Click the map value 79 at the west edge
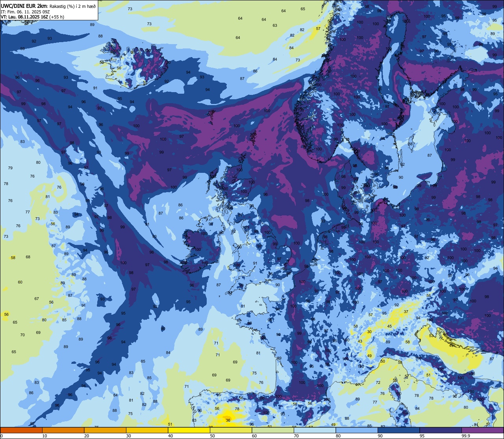 click(10, 168)
